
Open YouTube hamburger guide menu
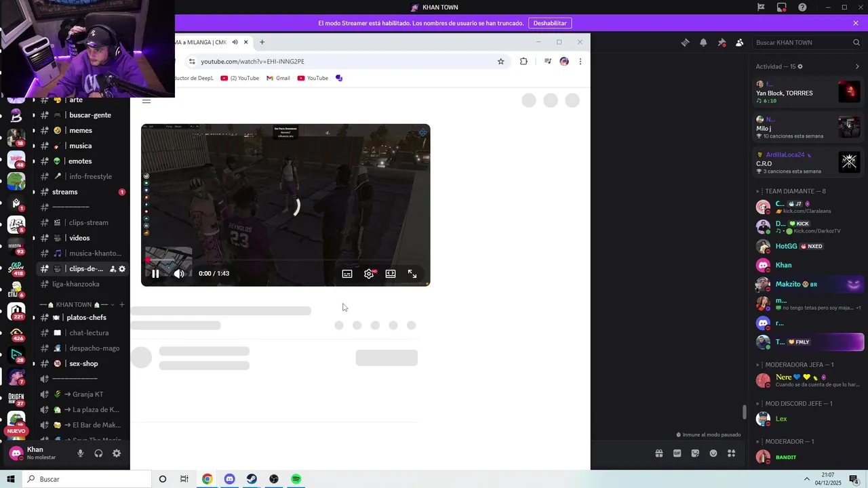point(146,101)
